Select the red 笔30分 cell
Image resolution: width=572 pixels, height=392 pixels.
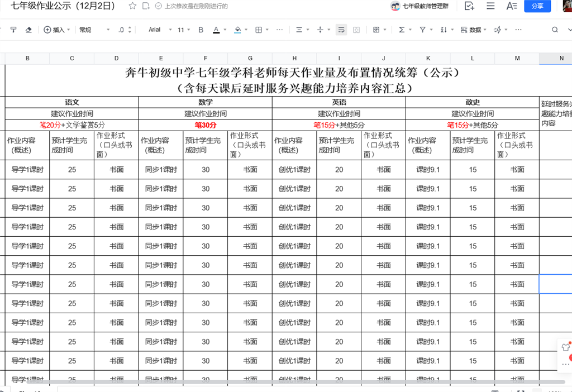tap(206, 125)
